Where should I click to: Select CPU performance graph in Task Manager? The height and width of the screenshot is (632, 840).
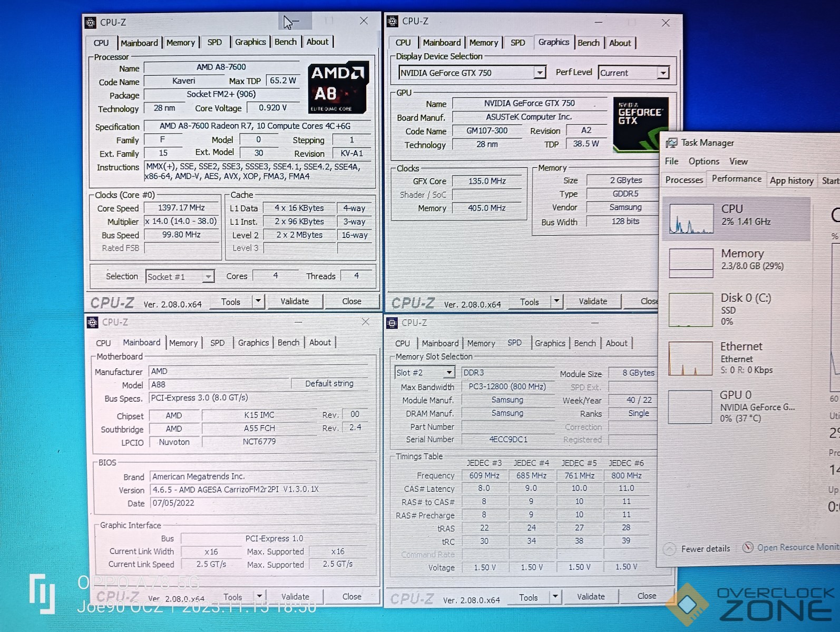[691, 219]
